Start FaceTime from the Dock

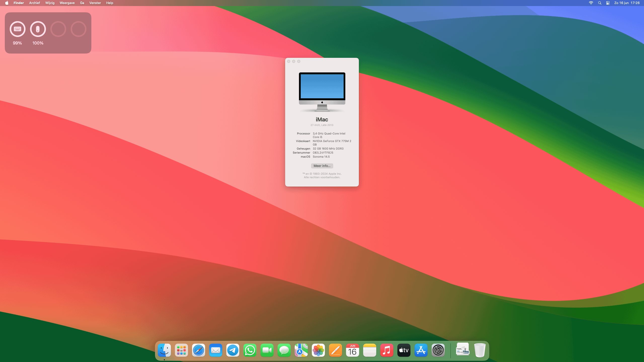(x=267, y=350)
